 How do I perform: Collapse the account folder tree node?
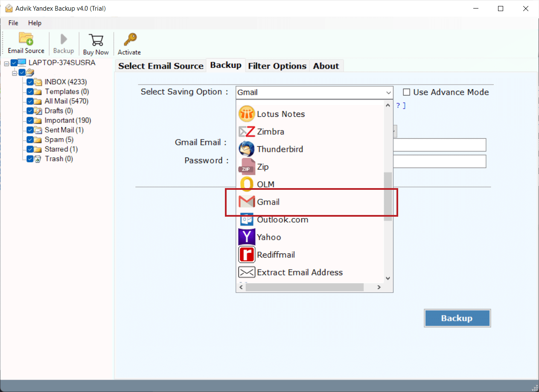[15, 73]
